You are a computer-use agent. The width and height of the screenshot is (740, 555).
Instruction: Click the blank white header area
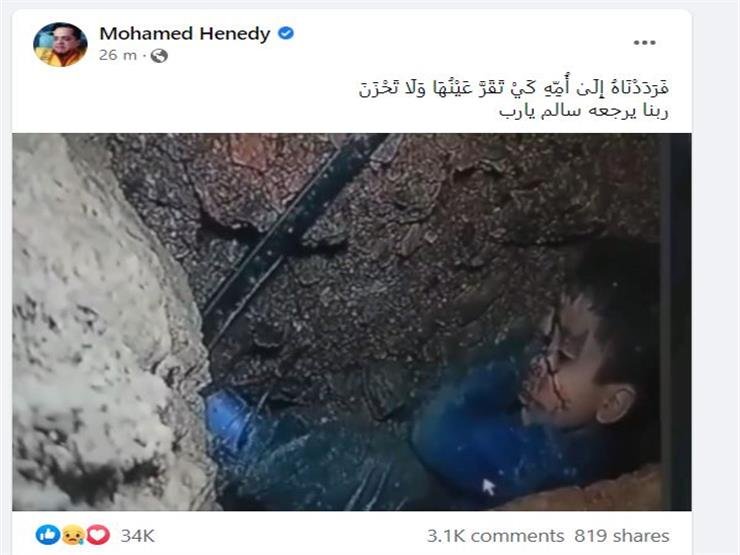pyautogui.click(x=448, y=45)
